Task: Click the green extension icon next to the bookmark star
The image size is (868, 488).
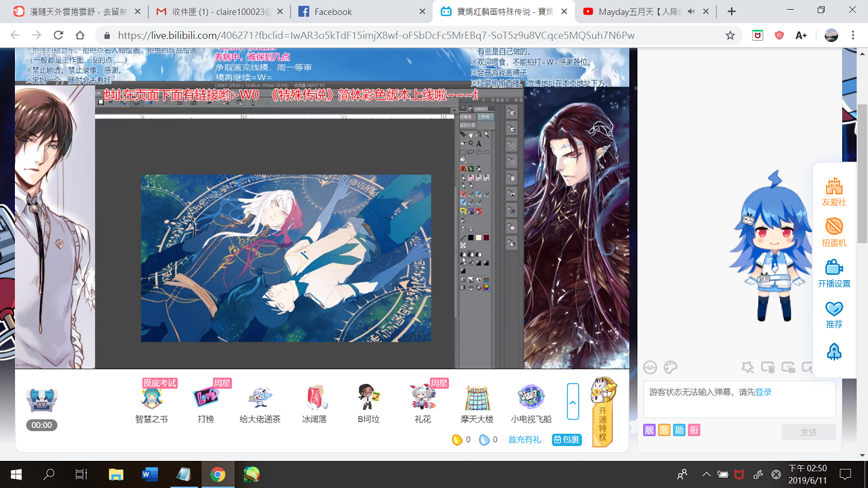Action: tap(758, 36)
